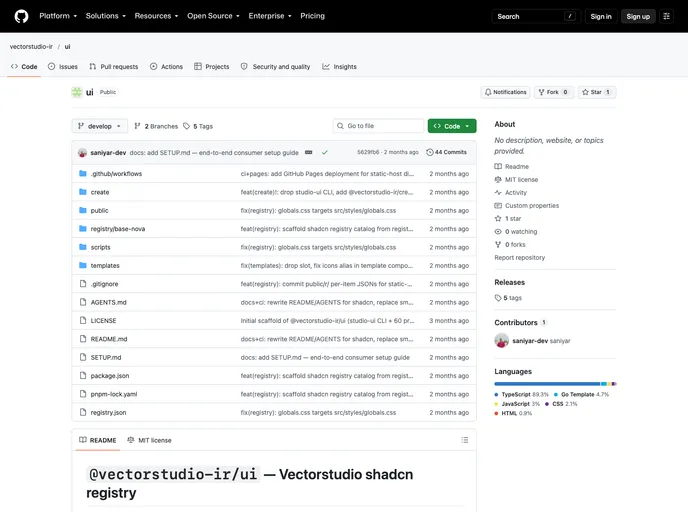Switch to MIT license tab
The image size is (688, 512).
pos(149,440)
